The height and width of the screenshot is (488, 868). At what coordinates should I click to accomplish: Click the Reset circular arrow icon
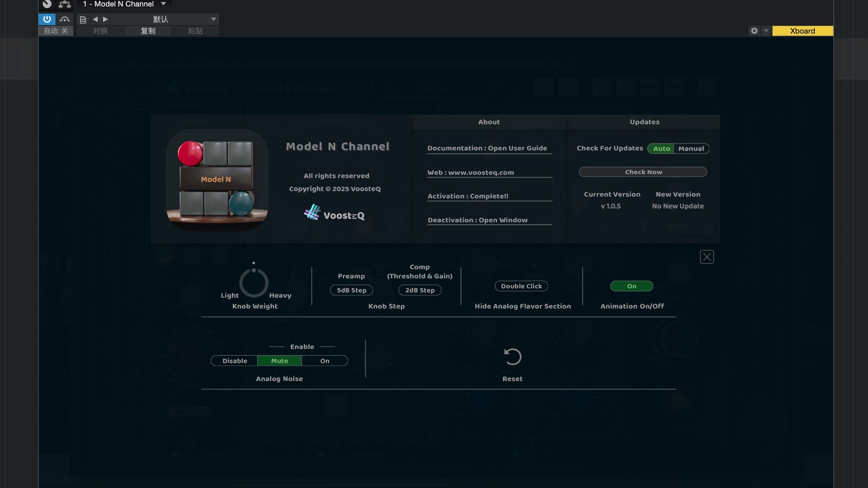click(512, 357)
